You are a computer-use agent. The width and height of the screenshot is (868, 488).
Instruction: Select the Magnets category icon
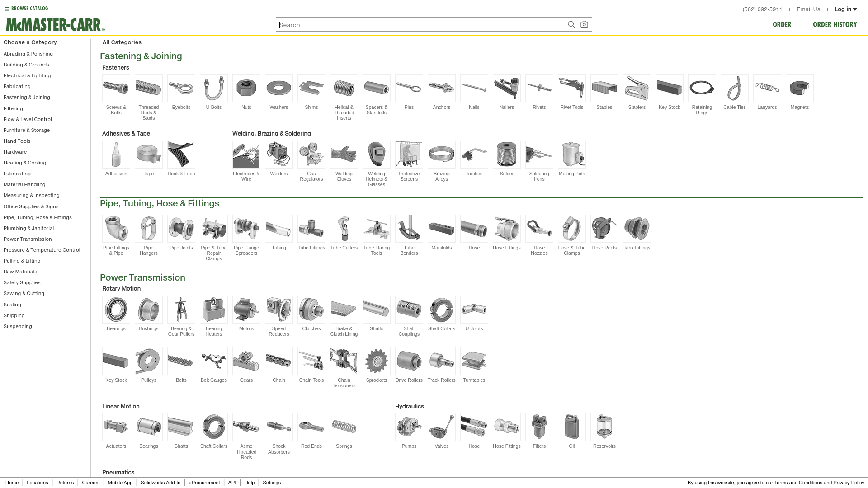[x=800, y=88]
